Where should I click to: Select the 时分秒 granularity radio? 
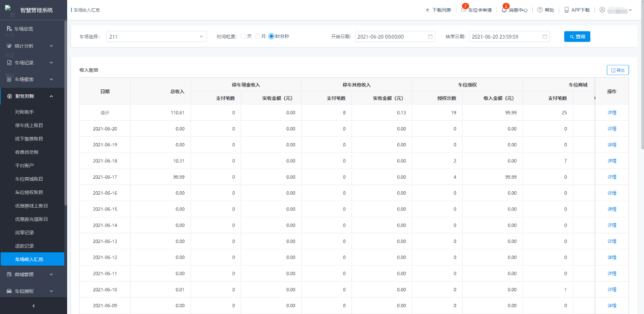tap(271, 36)
